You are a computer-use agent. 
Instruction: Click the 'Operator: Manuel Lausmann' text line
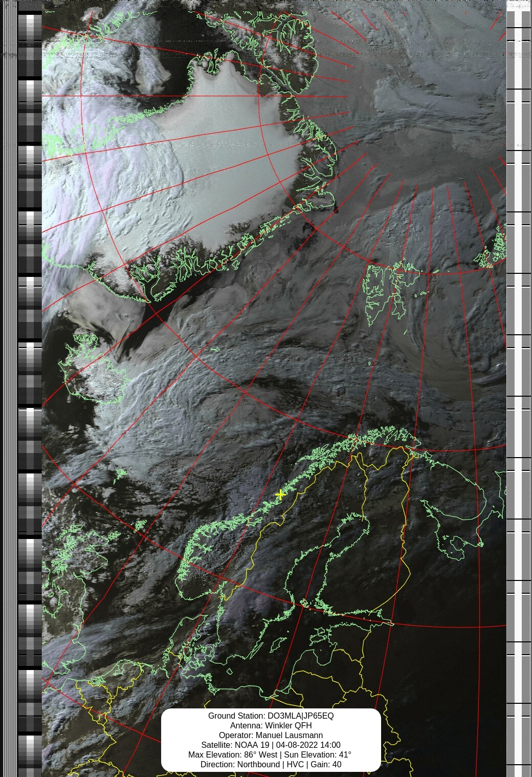click(x=271, y=735)
